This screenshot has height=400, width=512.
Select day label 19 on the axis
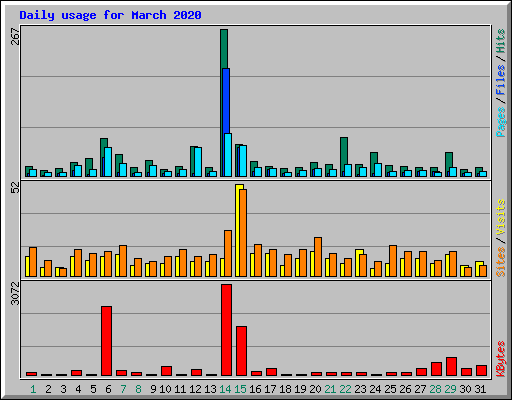[300, 389]
